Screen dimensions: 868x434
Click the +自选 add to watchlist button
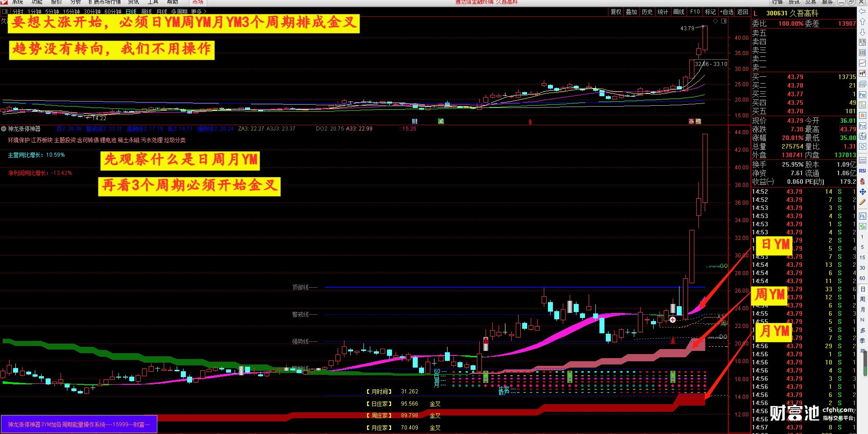coord(727,12)
